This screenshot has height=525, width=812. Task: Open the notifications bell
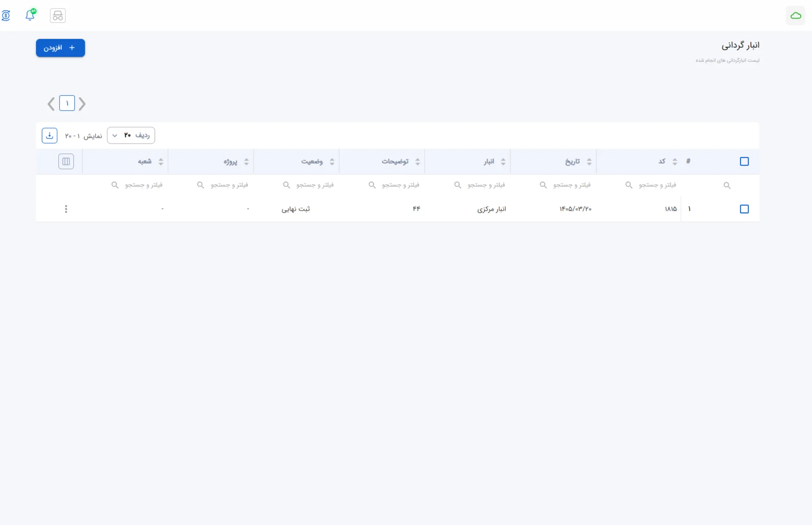click(30, 15)
